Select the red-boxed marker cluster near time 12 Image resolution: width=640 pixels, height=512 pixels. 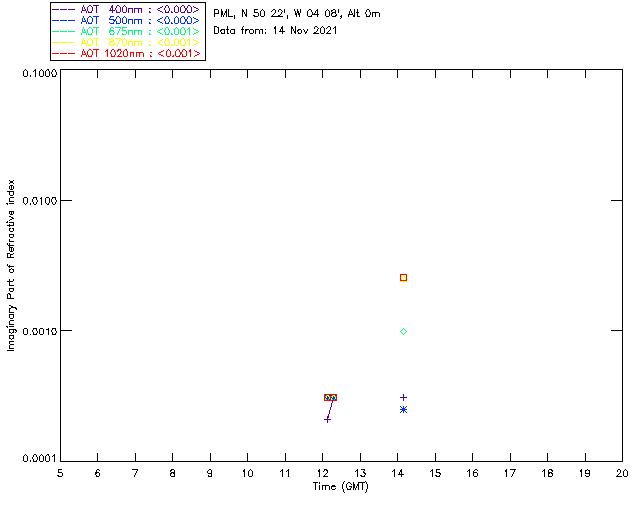330,397
